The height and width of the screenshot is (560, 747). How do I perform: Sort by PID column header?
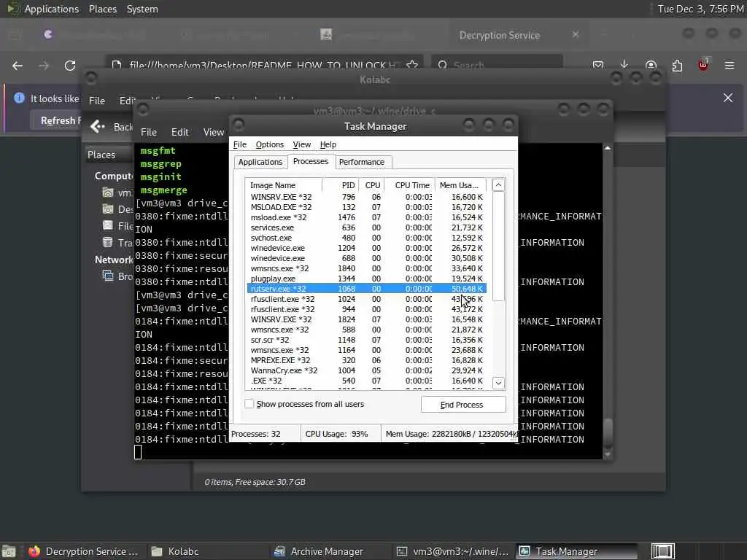click(340, 185)
